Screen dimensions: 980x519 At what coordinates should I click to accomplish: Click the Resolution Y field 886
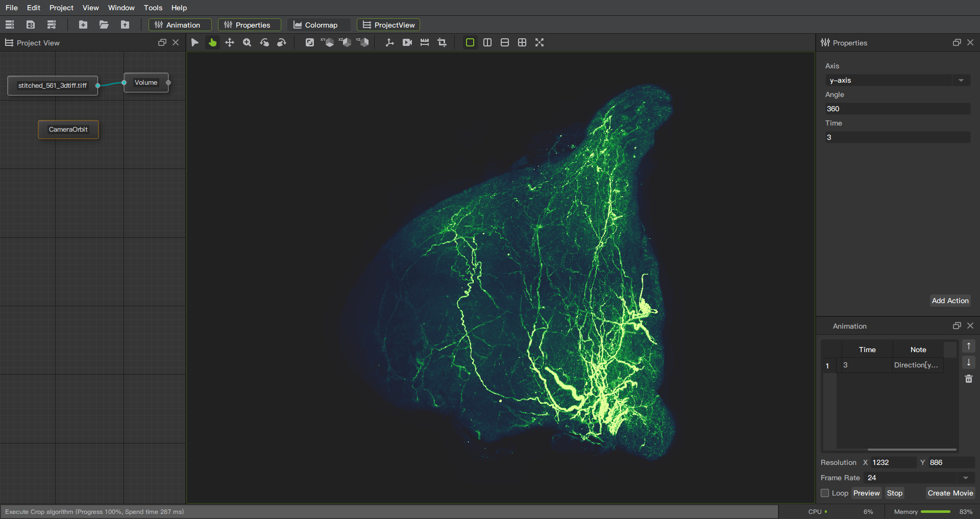(951, 462)
